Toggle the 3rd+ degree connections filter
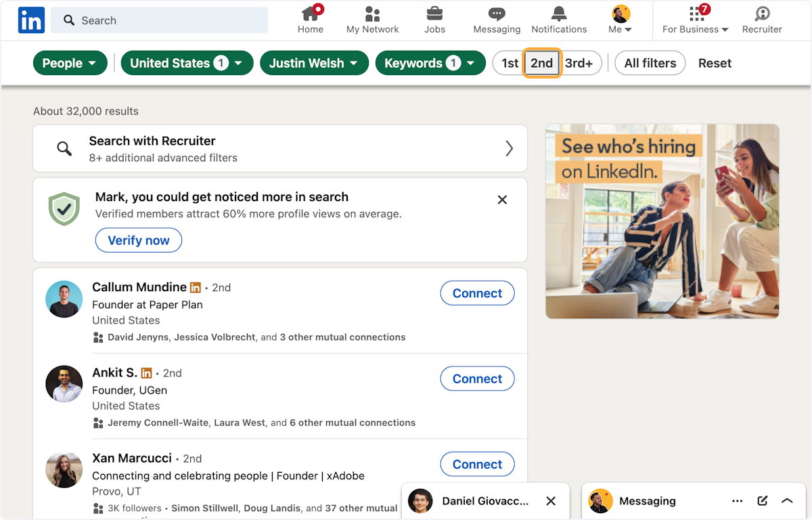812x520 pixels. coord(579,63)
